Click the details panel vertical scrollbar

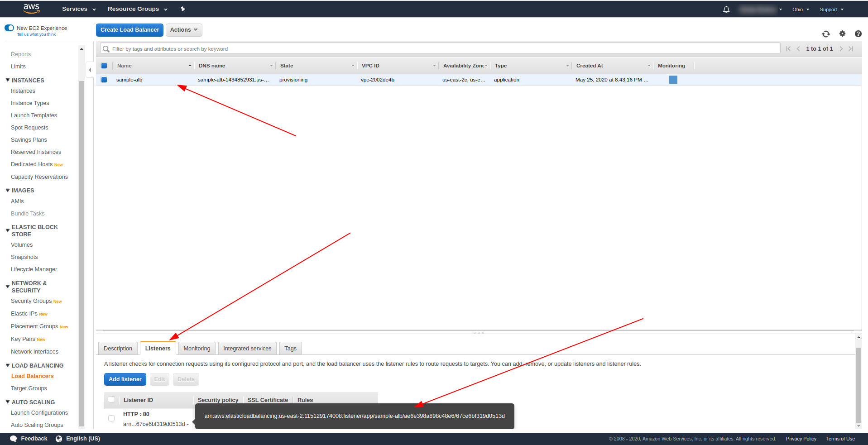858,385
